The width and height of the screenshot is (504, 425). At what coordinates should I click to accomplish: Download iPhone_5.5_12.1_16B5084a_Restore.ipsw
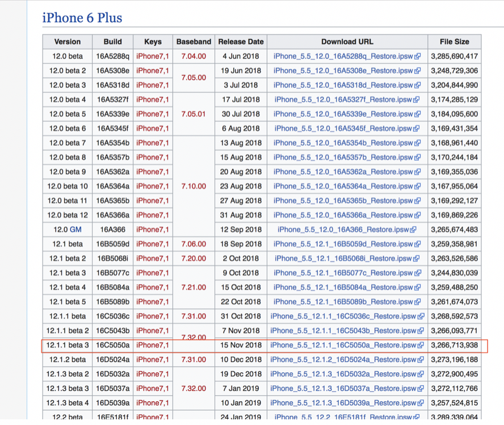(347, 287)
